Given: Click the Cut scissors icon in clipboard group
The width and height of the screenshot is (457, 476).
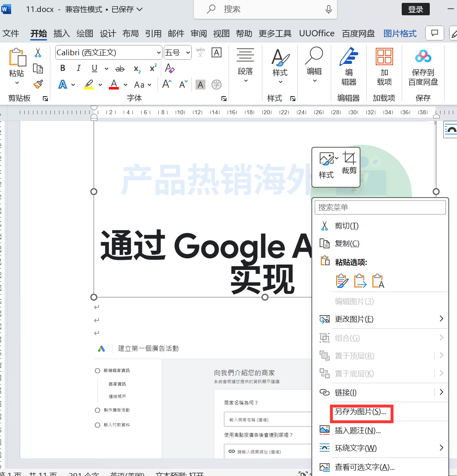Looking at the screenshot, I should (38, 52).
